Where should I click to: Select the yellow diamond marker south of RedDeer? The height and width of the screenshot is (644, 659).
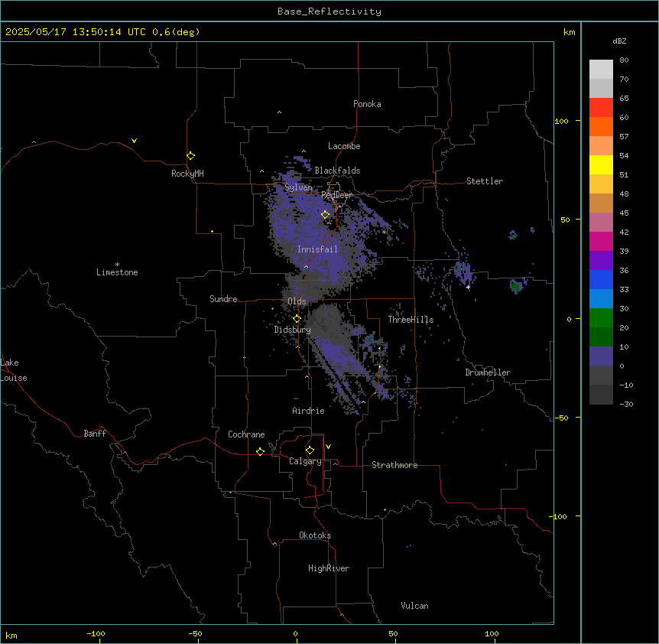tap(326, 215)
